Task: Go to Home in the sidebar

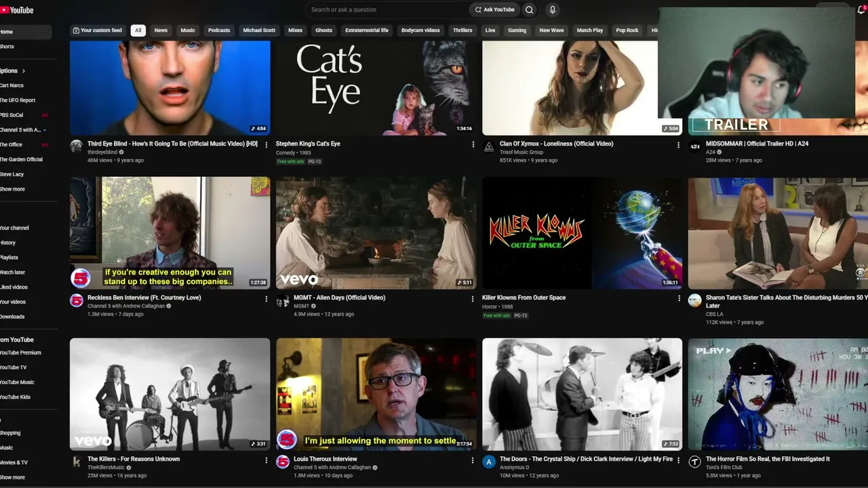Action: pos(26,32)
